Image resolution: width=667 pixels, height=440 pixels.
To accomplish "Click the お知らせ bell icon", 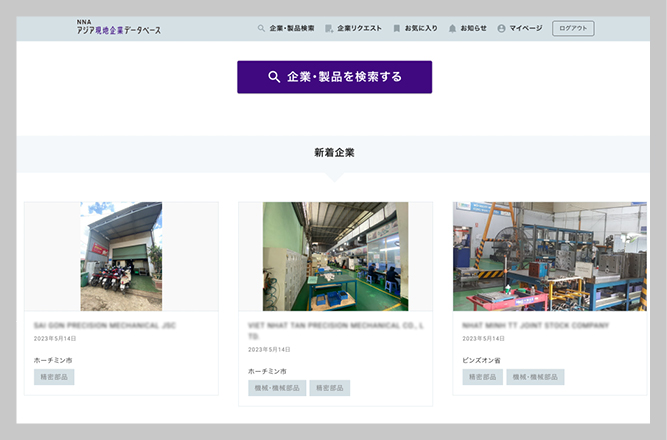I will [x=452, y=29].
